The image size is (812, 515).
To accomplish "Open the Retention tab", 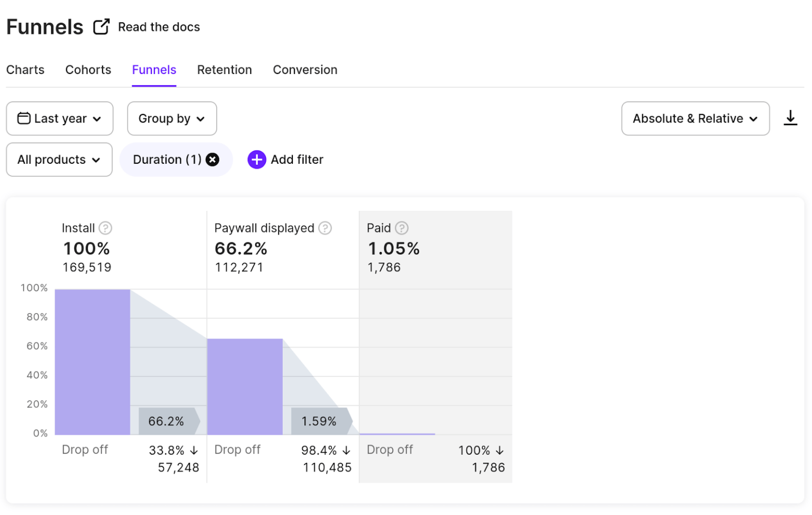I will (x=224, y=70).
